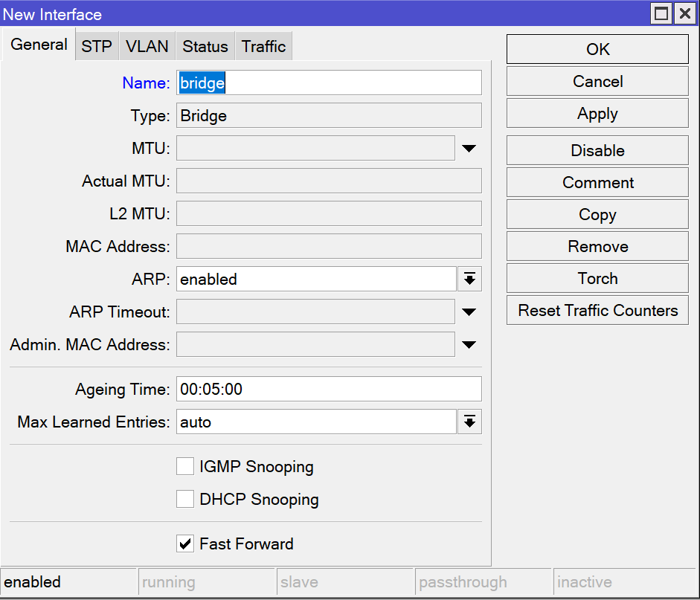Click Reset Traffic Counters
This screenshot has width=700, height=600.
[597, 311]
